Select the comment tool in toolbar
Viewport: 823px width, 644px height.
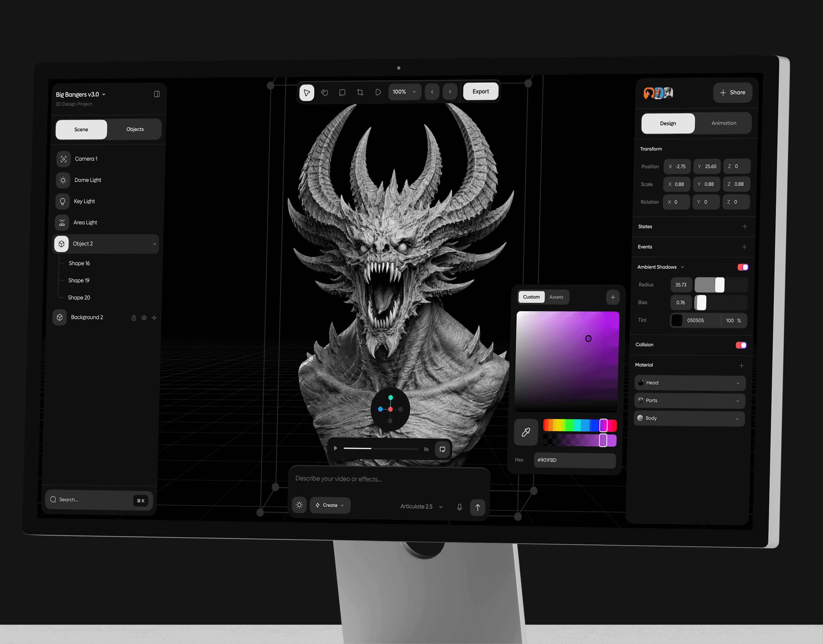342,92
